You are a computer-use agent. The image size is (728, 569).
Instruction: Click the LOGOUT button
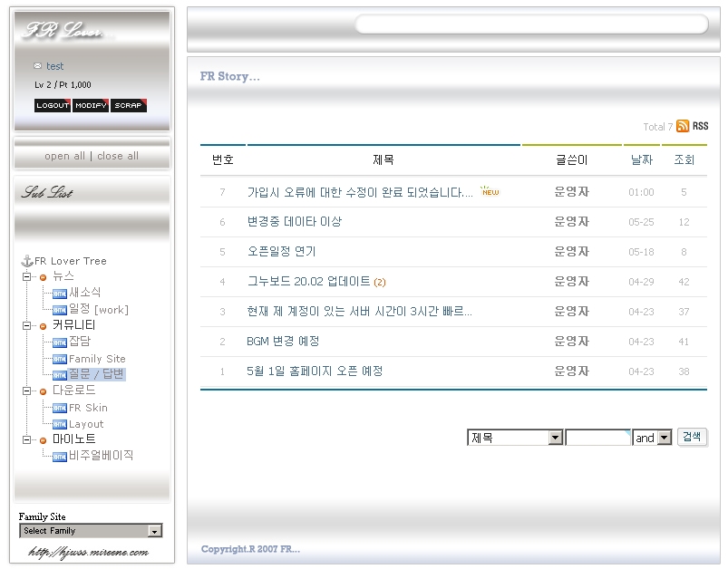click(x=53, y=105)
